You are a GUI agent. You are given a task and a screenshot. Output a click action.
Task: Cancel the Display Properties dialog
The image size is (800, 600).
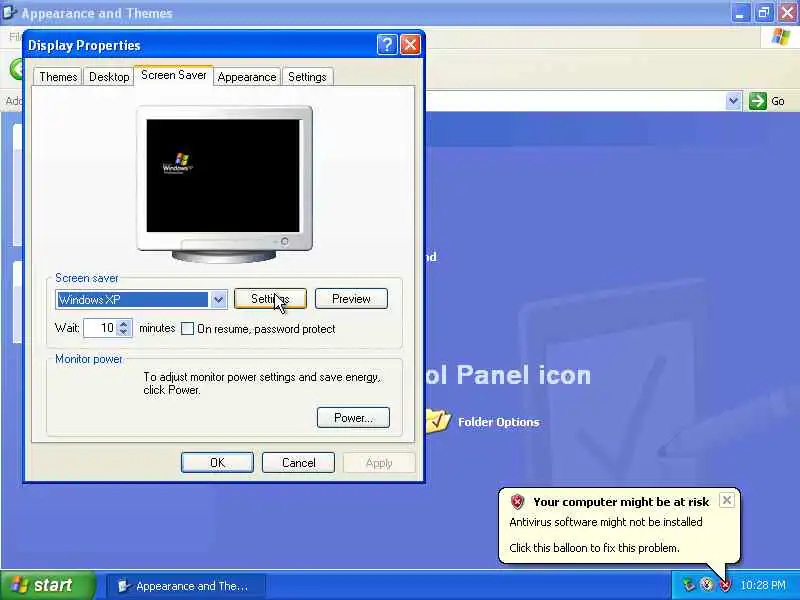pyautogui.click(x=298, y=462)
